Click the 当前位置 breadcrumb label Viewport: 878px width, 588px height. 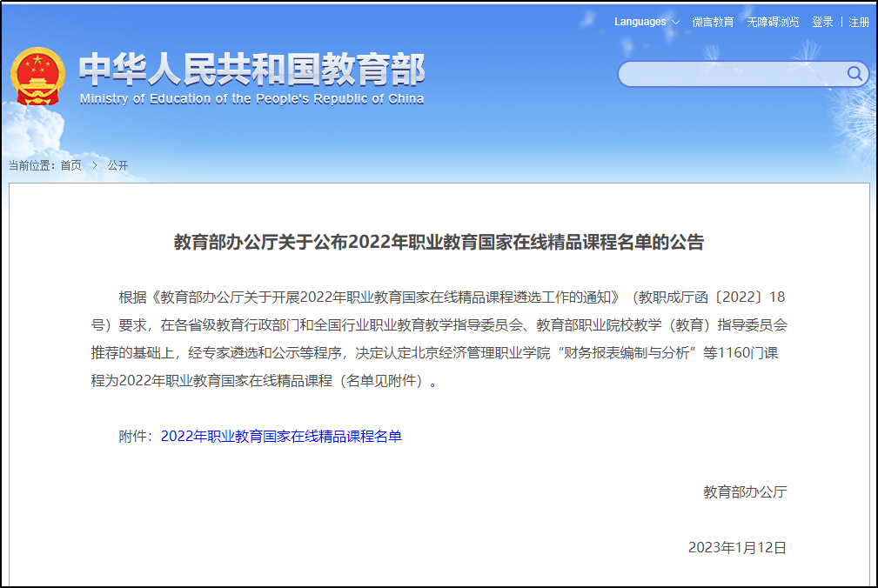coord(32,165)
